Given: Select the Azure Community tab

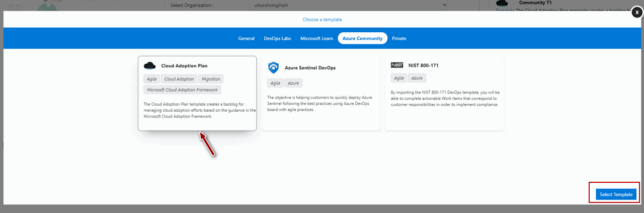Looking at the screenshot, I should click(x=362, y=38).
